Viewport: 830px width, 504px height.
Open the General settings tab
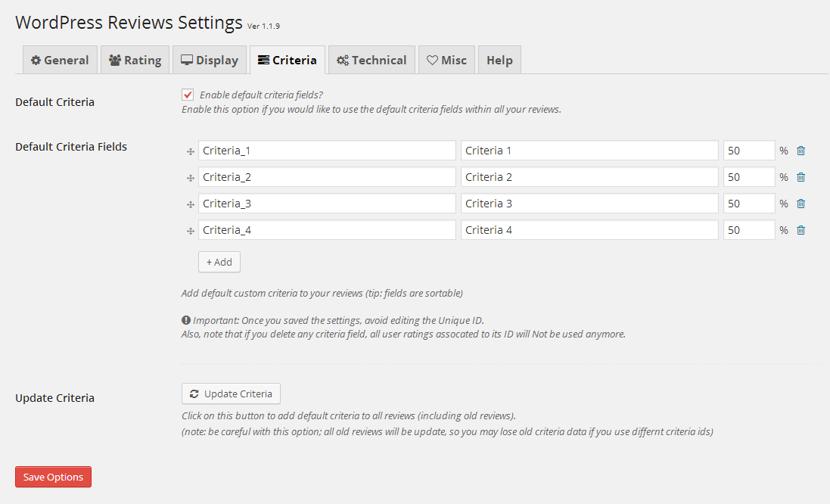tap(60, 60)
